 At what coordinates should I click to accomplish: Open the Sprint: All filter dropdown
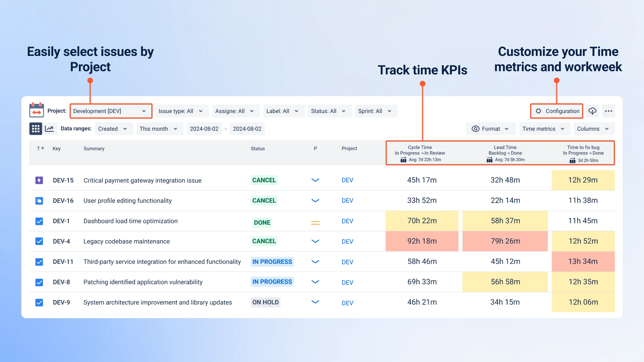point(376,111)
